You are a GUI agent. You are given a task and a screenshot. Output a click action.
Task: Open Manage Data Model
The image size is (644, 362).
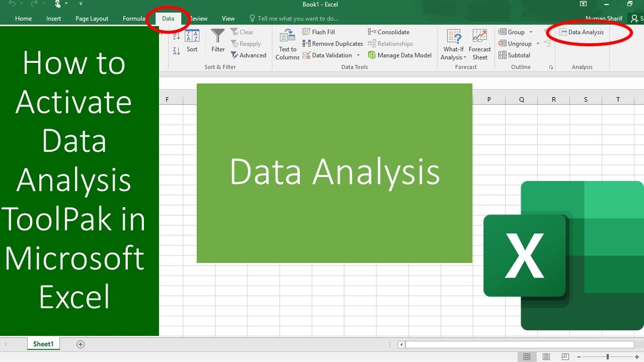(400, 55)
